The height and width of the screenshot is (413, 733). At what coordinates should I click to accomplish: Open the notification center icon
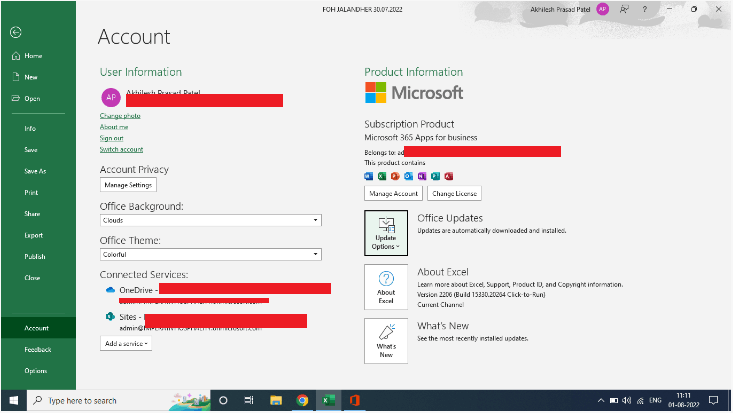pos(713,400)
